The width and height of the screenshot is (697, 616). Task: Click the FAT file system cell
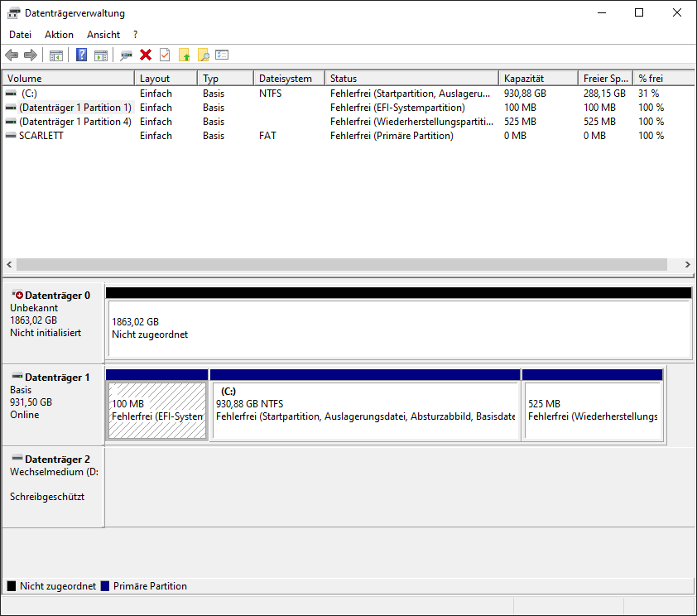pos(267,136)
